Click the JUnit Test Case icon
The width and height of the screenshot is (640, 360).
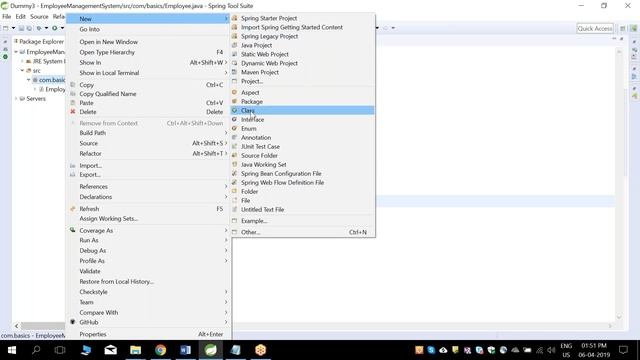234,146
